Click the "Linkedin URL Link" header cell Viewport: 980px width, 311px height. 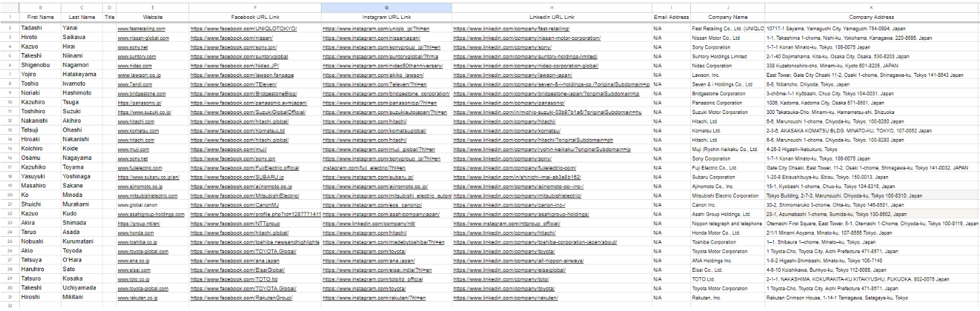(552, 17)
